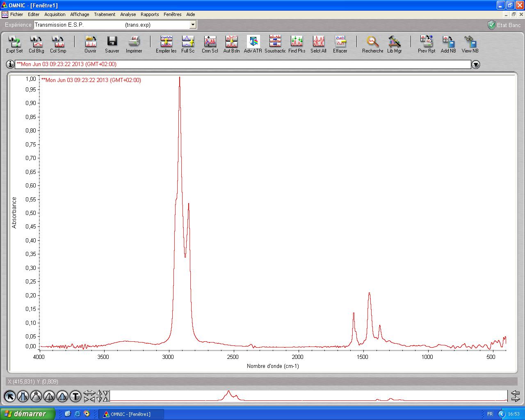Restore the inner Fenêtre1 spectrum window

[x=514, y=14]
